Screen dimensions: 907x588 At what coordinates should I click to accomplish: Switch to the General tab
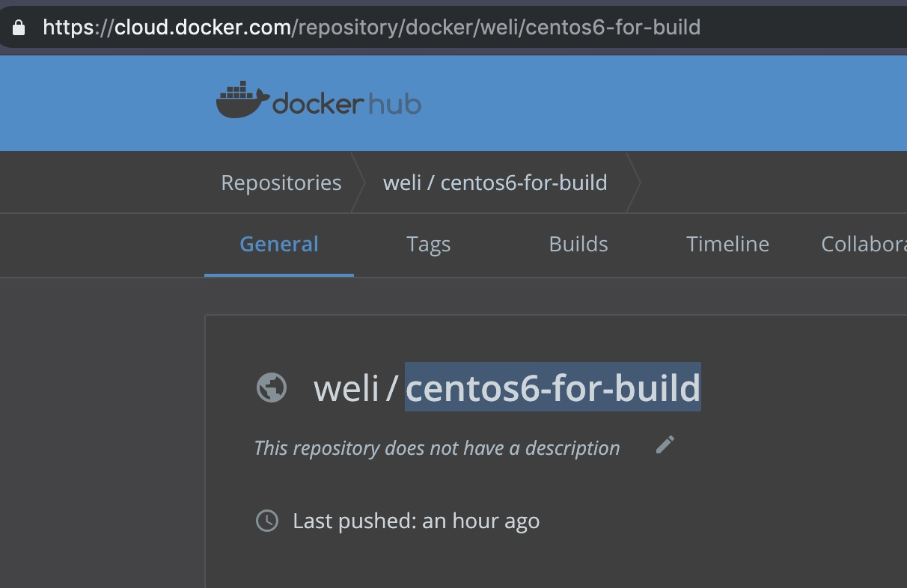(279, 244)
